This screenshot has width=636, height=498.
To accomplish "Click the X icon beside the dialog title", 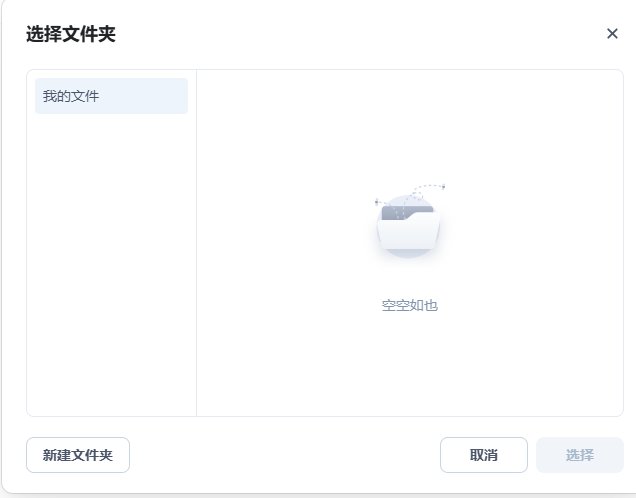I will tap(612, 34).
